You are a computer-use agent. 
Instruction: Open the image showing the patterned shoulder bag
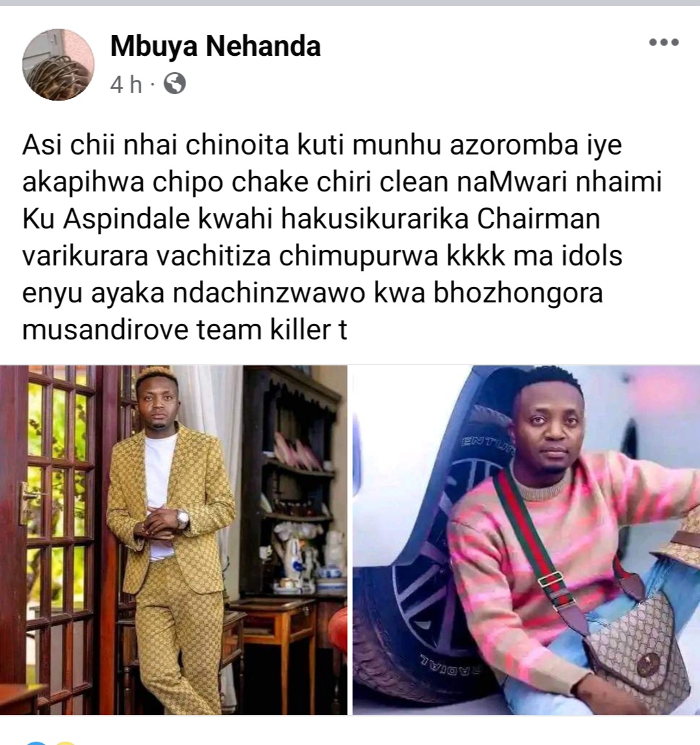pyautogui.click(x=526, y=540)
